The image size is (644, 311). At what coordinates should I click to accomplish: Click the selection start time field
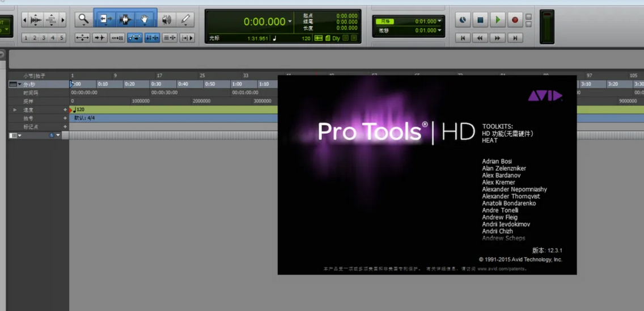point(346,16)
